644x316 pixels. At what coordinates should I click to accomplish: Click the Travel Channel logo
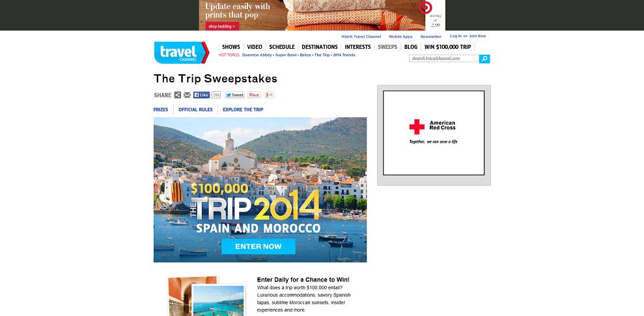tap(182, 53)
